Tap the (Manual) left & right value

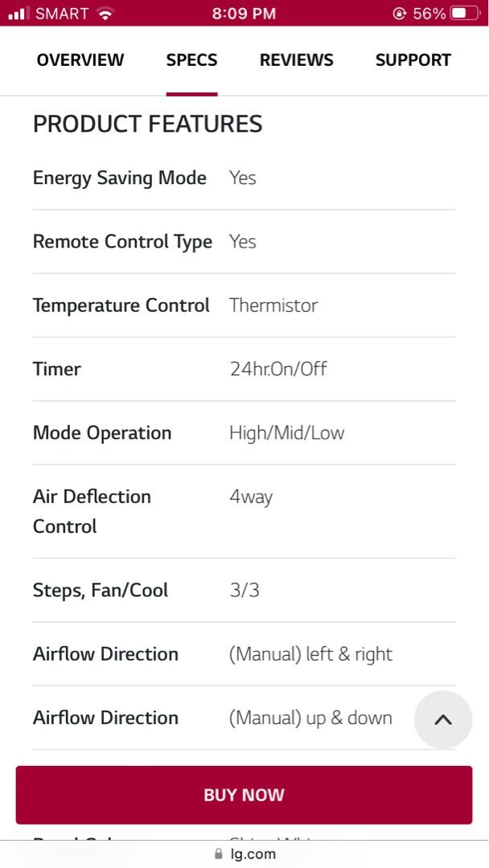pyautogui.click(x=310, y=654)
